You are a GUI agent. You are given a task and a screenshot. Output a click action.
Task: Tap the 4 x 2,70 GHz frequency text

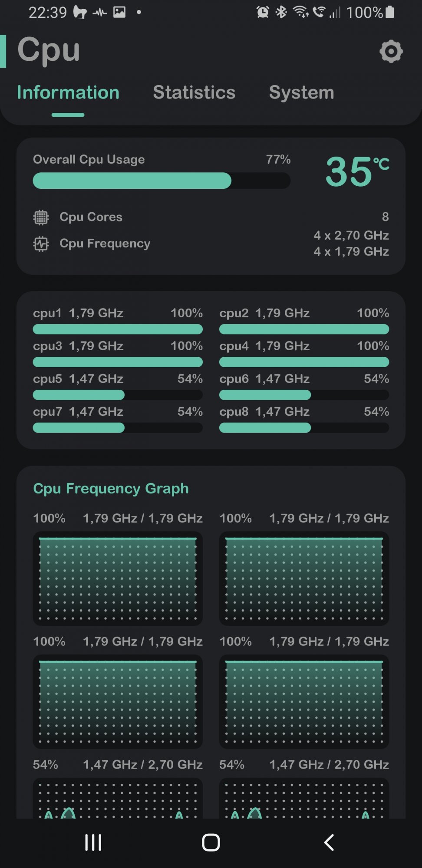pyautogui.click(x=351, y=235)
